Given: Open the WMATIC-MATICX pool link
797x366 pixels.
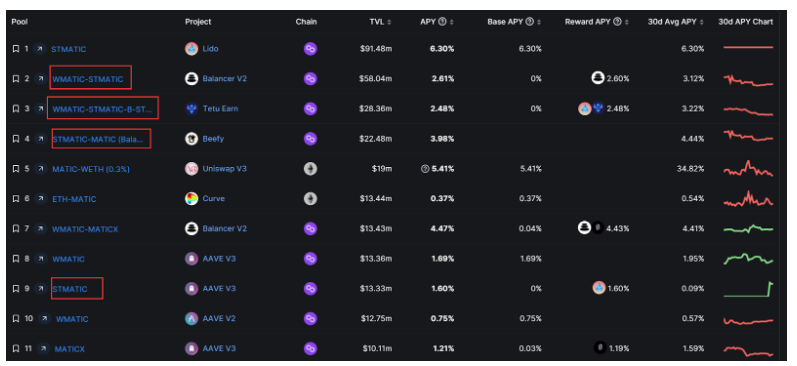Looking at the screenshot, I should 85,229.
